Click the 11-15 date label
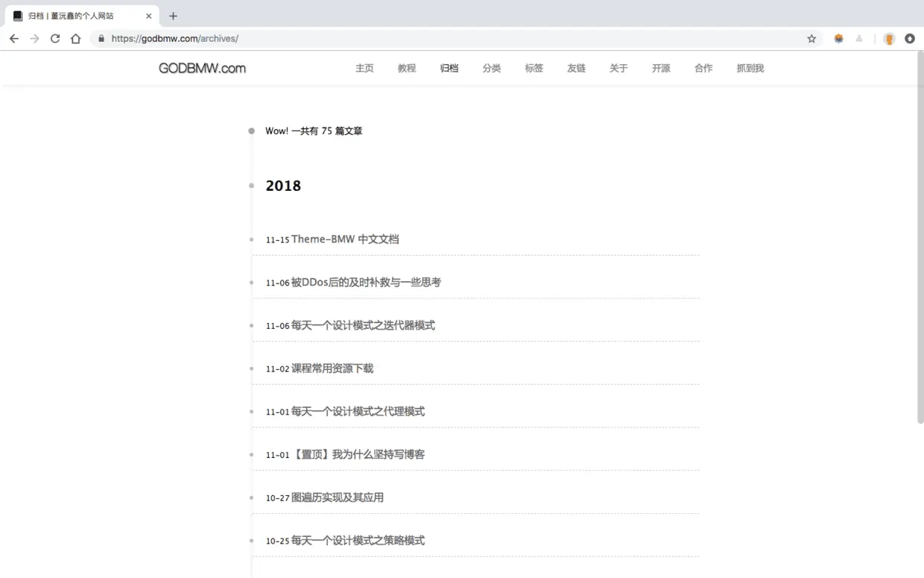This screenshot has width=924, height=578. (x=277, y=240)
